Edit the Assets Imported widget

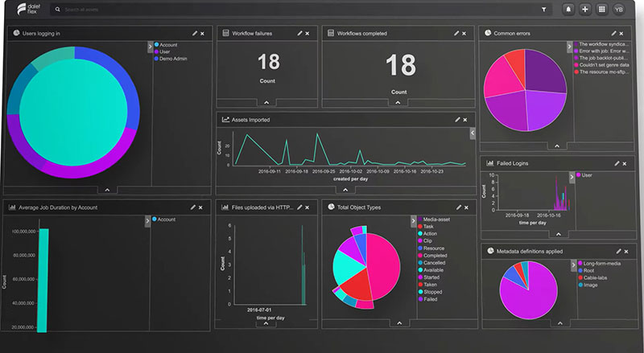[457, 120]
